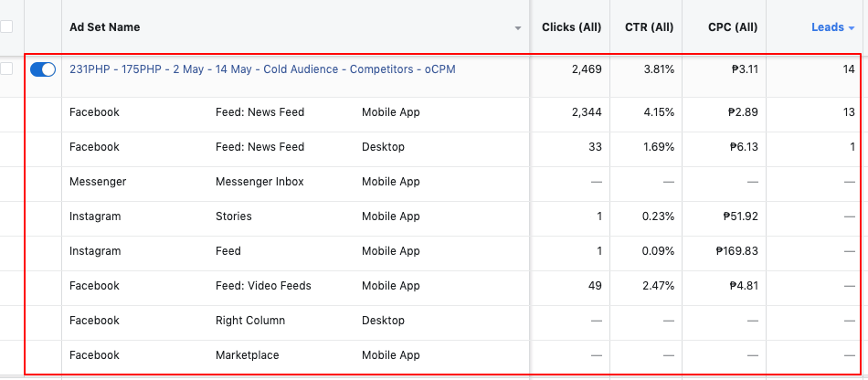
Task: Click Mobile App in the Messenger Inbox row
Action: coord(391,182)
